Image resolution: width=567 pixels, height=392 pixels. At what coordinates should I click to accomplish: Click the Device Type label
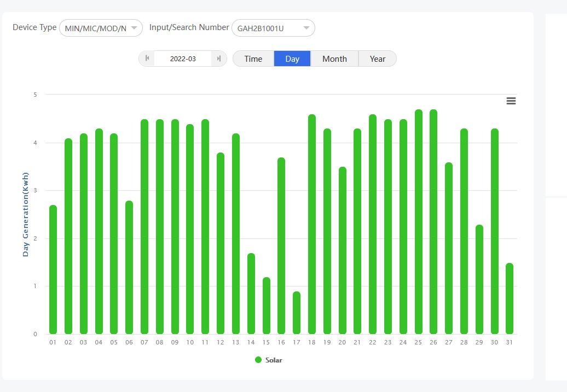pos(34,27)
